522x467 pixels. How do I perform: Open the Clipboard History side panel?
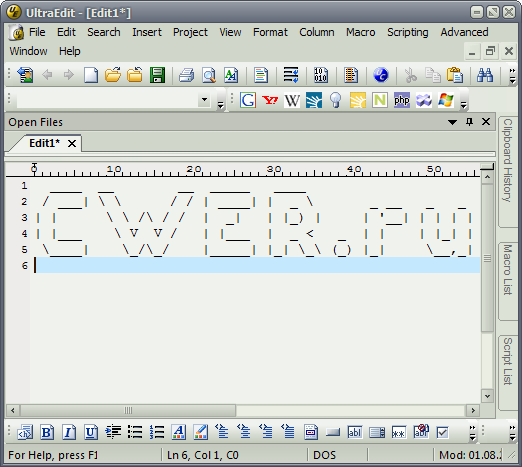[x=507, y=160]
